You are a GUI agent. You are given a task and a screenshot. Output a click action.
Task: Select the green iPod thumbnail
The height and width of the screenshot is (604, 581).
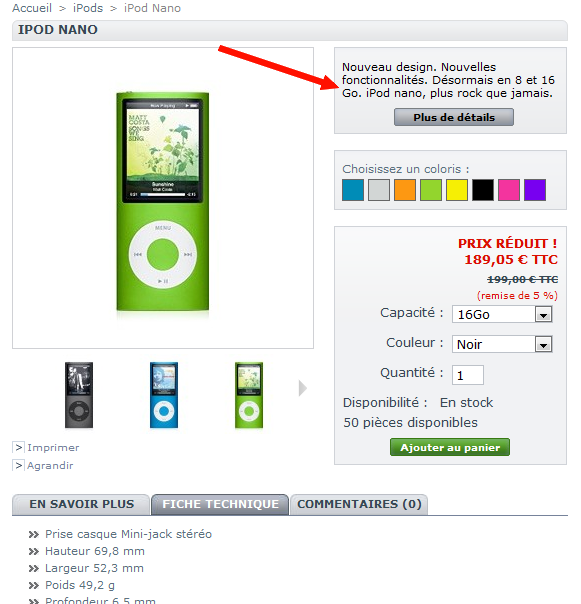tap(249, 395)
